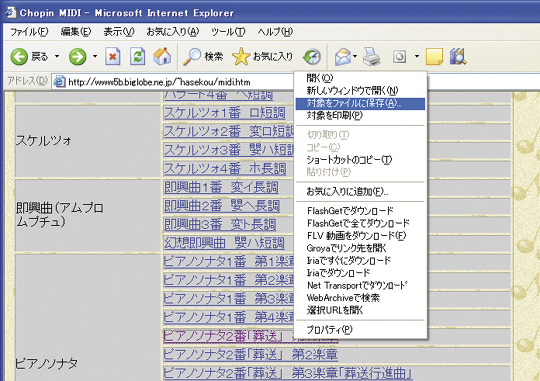
Task: Click the green Back arrow icon
Action: pyautogui.click(x=19, y=56)
